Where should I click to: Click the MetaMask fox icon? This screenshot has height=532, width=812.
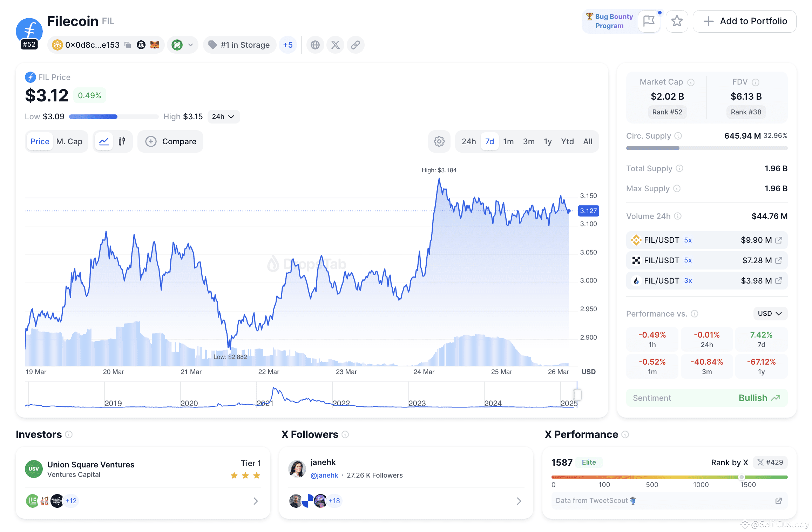click(x=155, y=45)
